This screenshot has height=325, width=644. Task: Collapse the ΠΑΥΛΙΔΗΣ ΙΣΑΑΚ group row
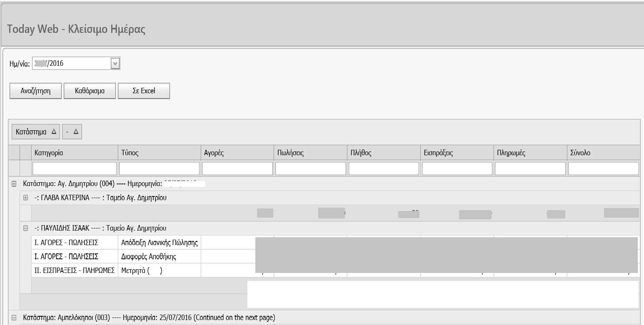tap(25, 228)
